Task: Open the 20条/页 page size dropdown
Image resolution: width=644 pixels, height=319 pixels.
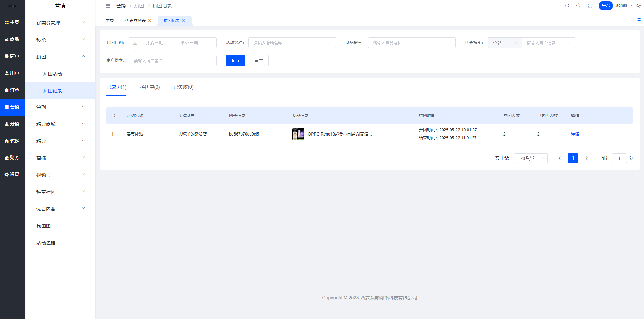Action: (530, 158)
